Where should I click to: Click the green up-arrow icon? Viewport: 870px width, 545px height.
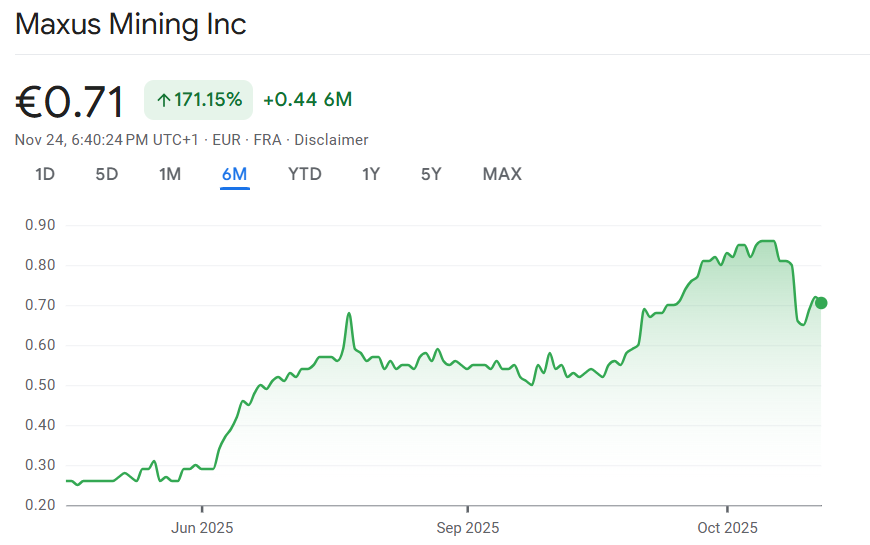(163, 100)
